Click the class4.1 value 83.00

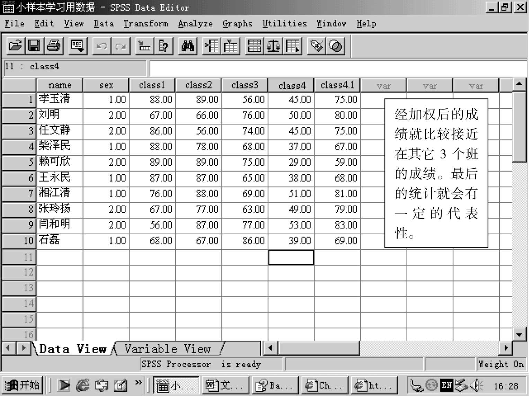[337, 225]
